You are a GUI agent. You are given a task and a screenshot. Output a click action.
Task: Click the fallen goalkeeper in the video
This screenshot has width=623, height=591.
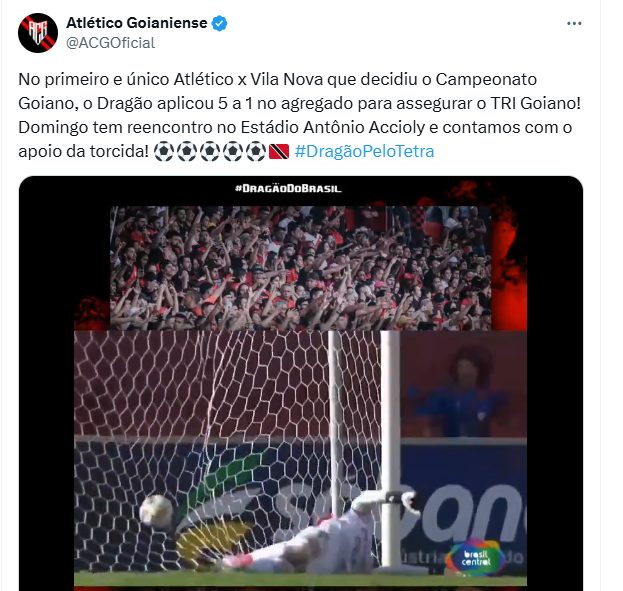tap(310, 533)
